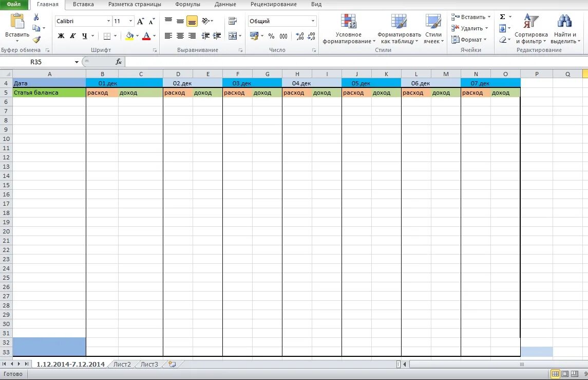Increase font size with large A icon
588x380 pixels.
tap(140, 21)
